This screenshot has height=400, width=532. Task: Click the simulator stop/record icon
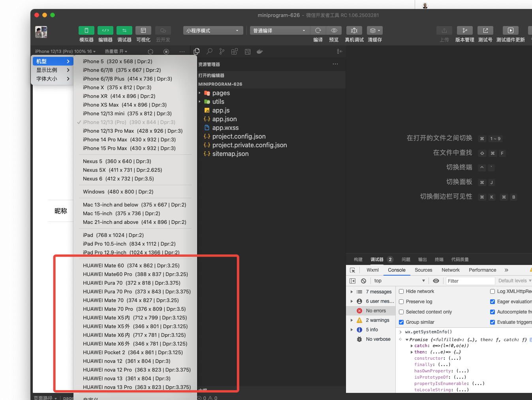click(x=166, y=51)
